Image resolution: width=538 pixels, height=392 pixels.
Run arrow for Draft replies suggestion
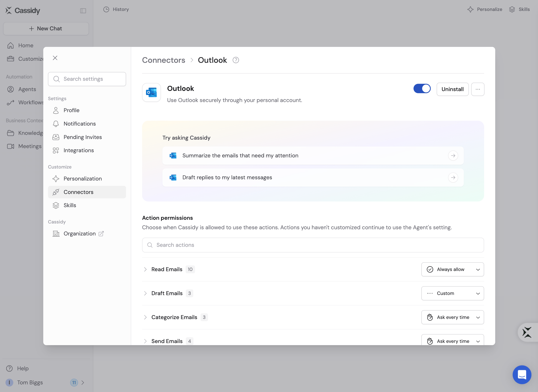point(453,177)
